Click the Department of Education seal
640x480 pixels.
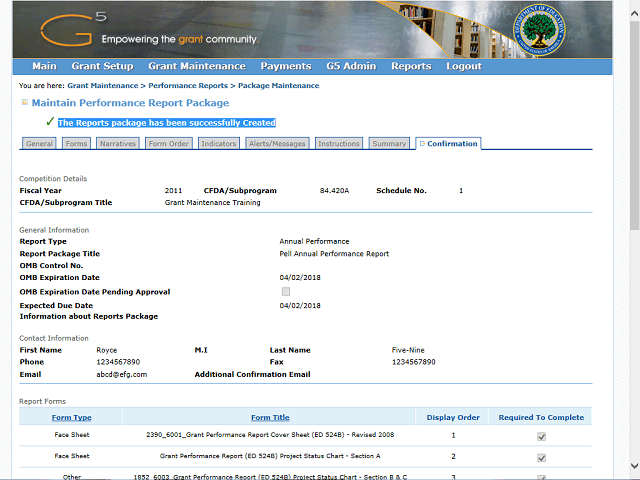click(x=539, y=31)
